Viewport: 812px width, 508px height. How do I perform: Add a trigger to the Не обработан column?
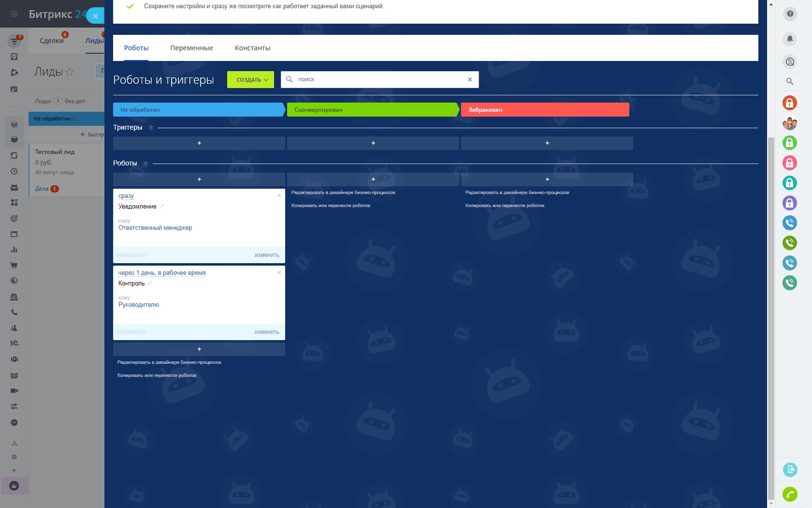(x=199, y=143)
